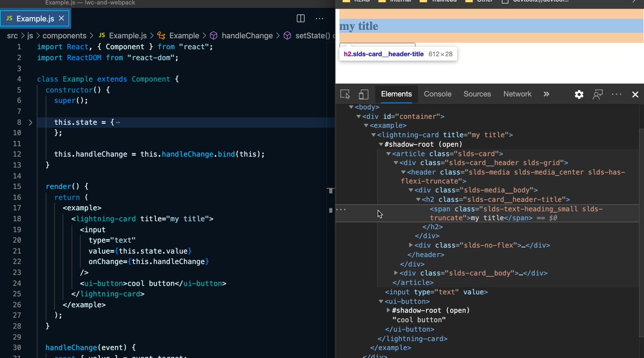This screenshot has width=644, height=358.
Task: Split the editor using the split icon
Action: 300,18
